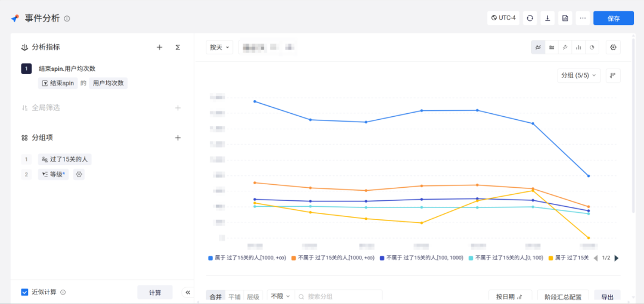This screenshot has width=644, height=304.
Task: Add a 全局筛选 filter with plus icon
Action: (x=178, y=108)
